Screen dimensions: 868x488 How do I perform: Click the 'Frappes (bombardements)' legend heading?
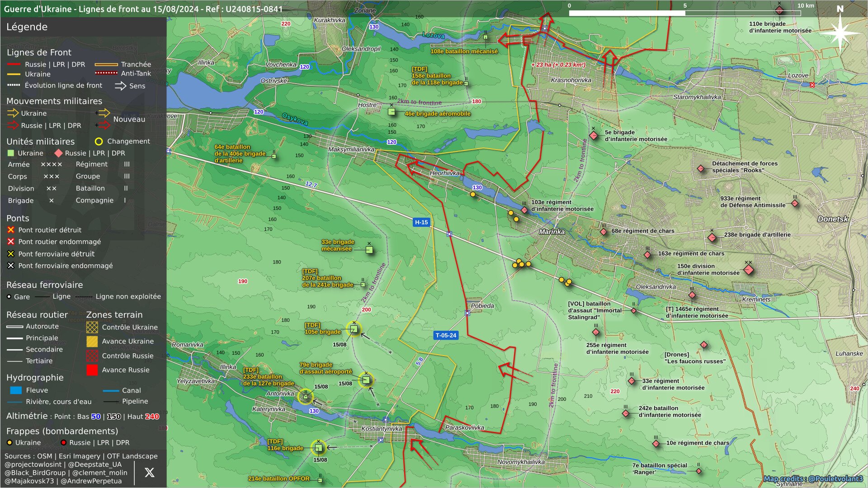(x=62, y=432)
